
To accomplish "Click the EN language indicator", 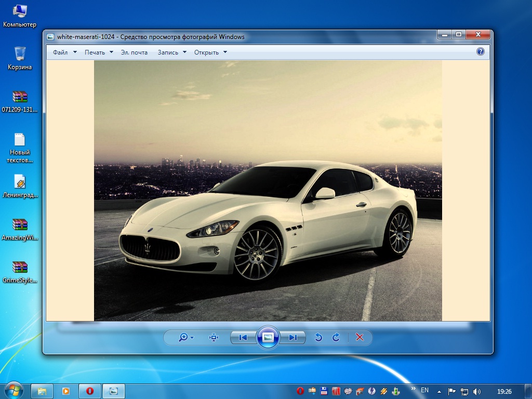I will (424, 390).
